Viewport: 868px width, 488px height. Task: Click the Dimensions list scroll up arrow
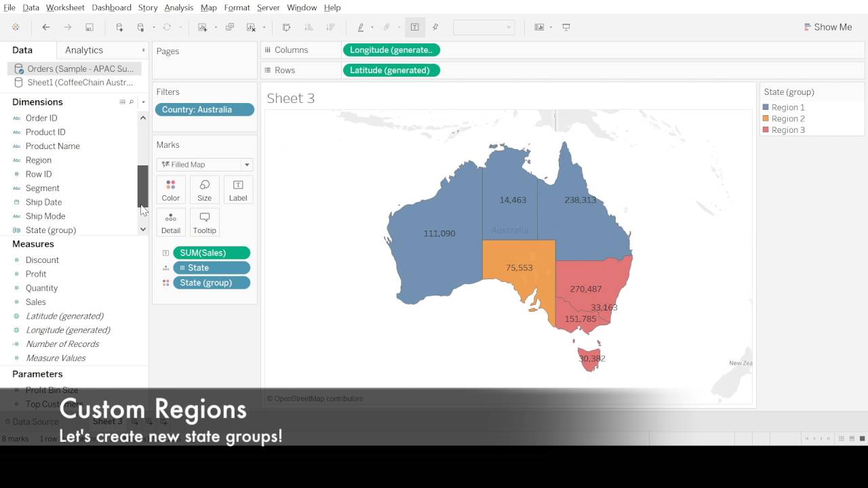(142, 118)
